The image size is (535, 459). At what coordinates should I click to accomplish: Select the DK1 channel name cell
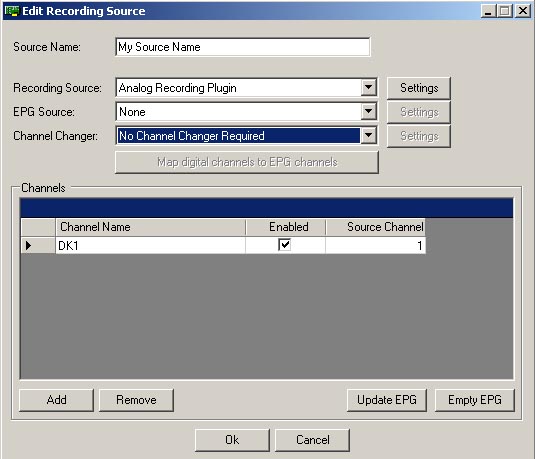click(150, 245)
